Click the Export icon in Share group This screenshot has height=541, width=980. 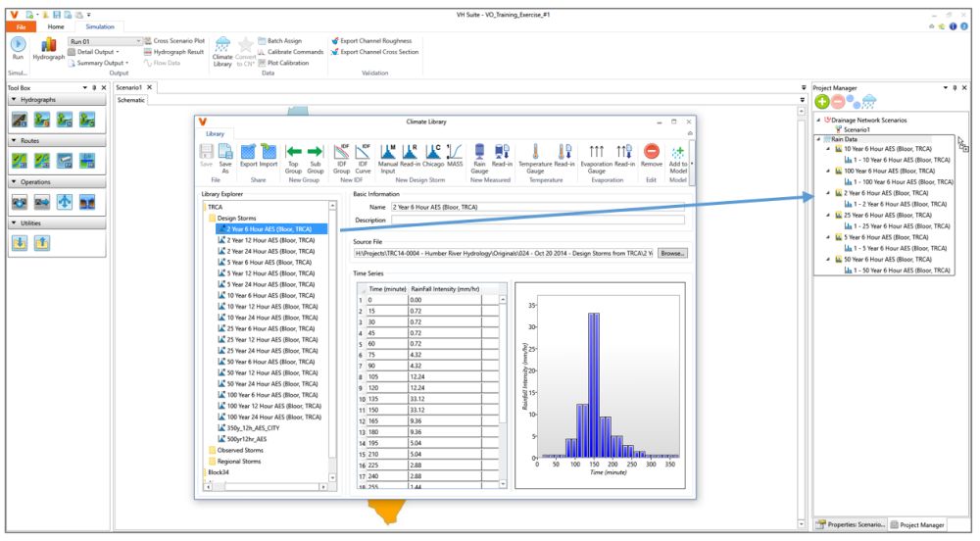tap(248, 152)
